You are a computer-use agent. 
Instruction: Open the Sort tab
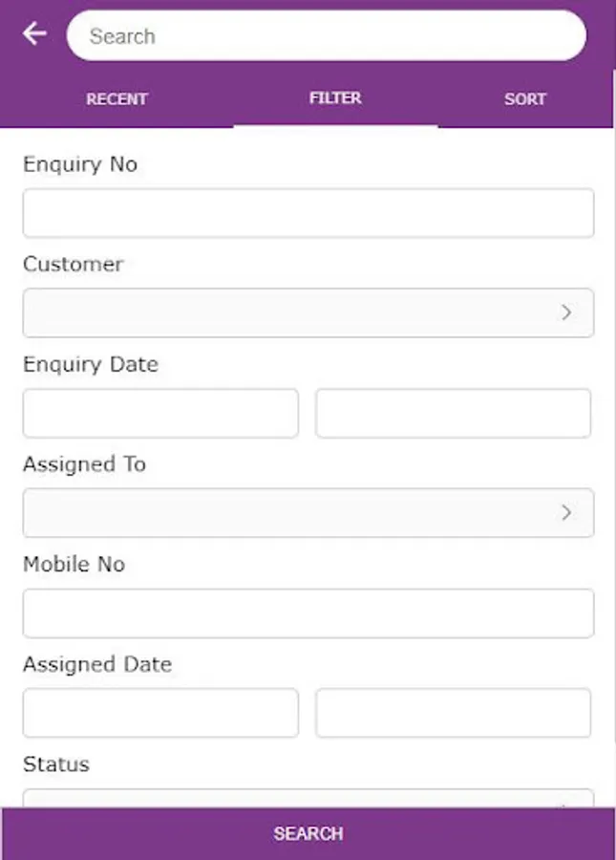(x=525, y=98)
